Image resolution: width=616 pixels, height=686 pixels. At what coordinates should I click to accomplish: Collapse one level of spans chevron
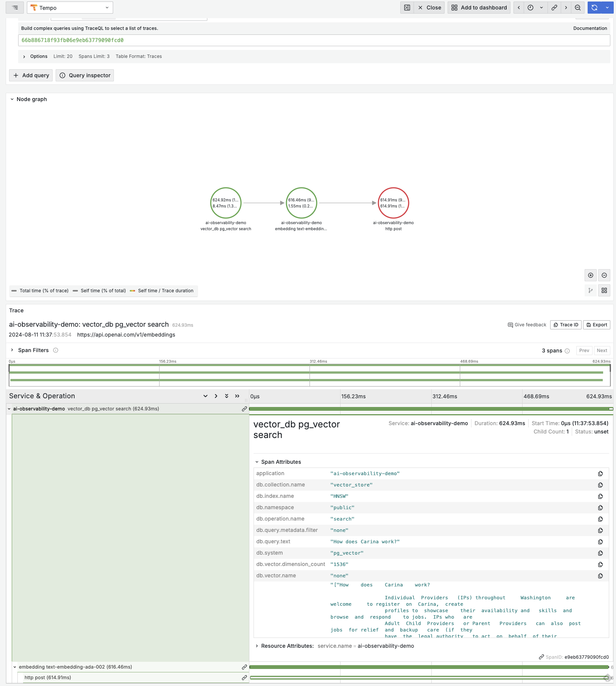[216, 396]
